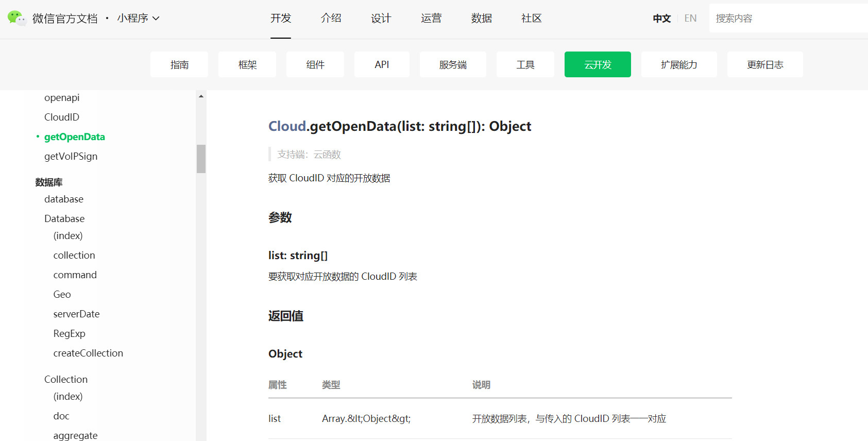Open the 小程序 dropdown chevron
The height and width of the screenshot is (441, 868).
tap(156, 19)
